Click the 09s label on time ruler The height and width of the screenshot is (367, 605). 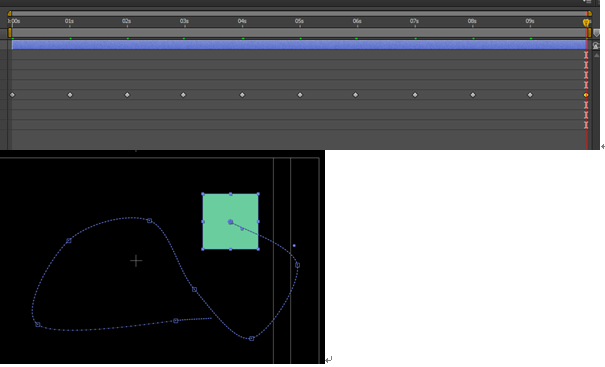(x=530, y=21)
